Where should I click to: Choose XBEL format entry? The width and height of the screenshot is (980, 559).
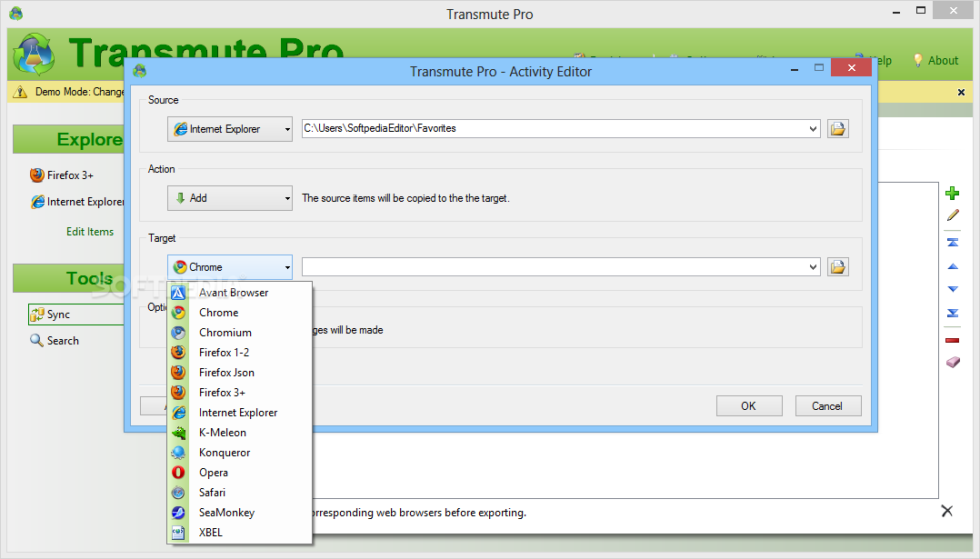click(x=239, y=532)
